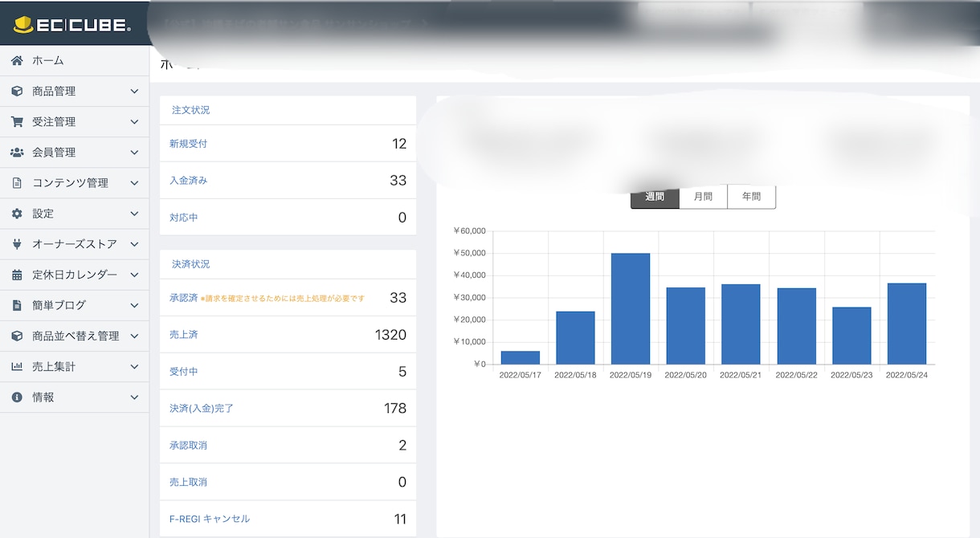This screenshot has width=980, height=538.
Task: Expand the 情報 chevron
Action: pyautogui.click(x=134, y=397)
